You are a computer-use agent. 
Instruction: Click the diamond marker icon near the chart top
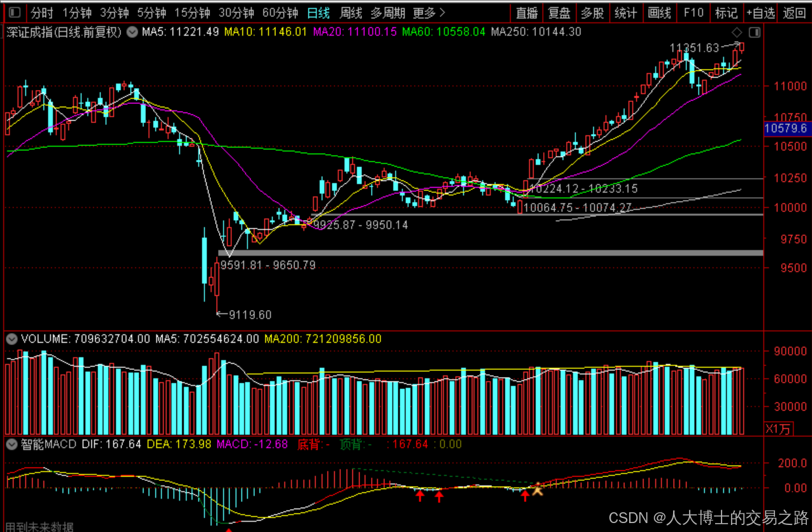click(x=737, y=32)
